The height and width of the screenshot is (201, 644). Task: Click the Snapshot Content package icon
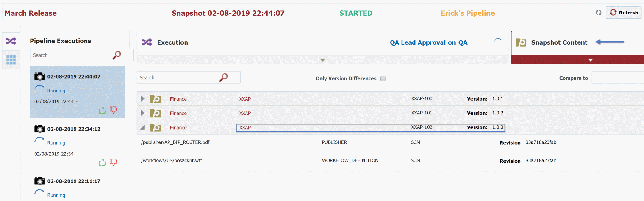pyautogui.click(x=521, y=42)
